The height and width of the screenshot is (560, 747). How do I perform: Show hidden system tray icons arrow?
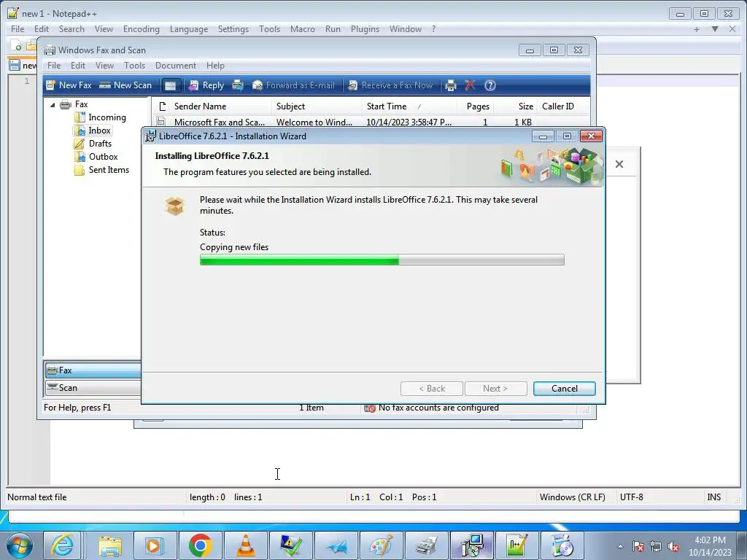tap(620, 546)
